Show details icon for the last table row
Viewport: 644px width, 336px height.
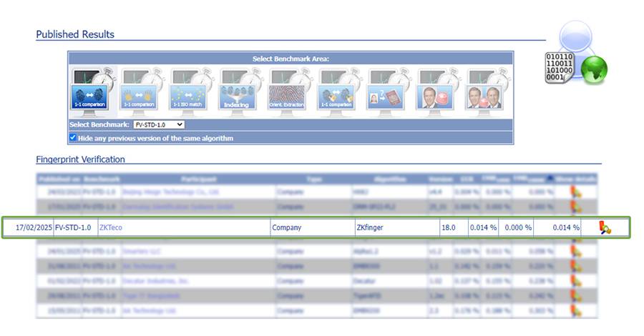click(x=575, y=311)
